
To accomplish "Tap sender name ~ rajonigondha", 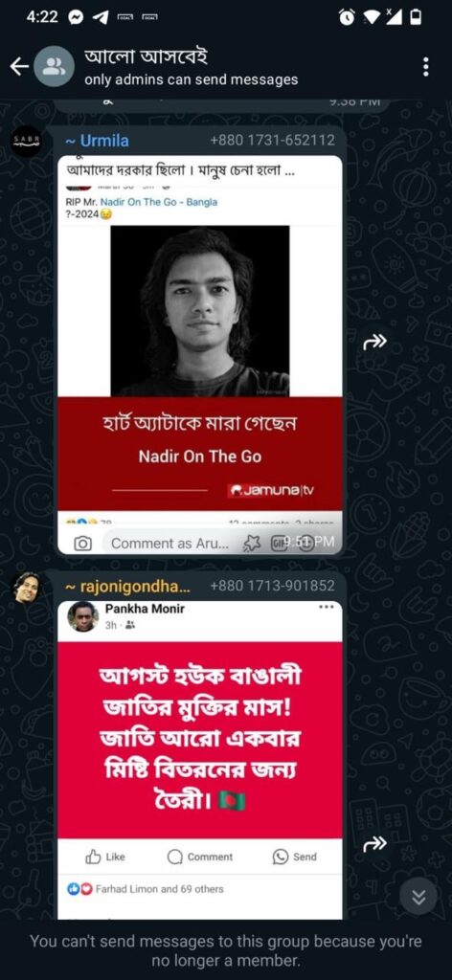I will click(128, 587).
